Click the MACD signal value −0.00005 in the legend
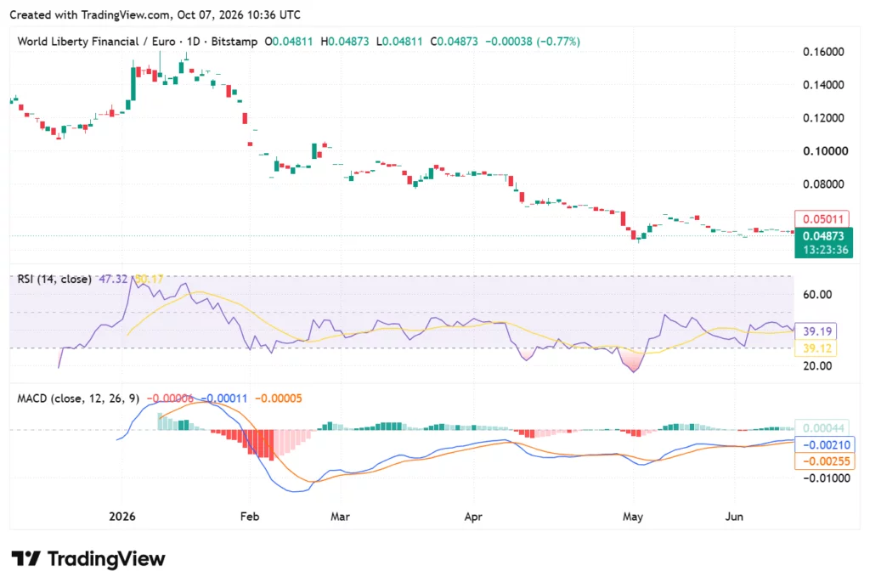This screenshot has width=870, height=588. 279,399
